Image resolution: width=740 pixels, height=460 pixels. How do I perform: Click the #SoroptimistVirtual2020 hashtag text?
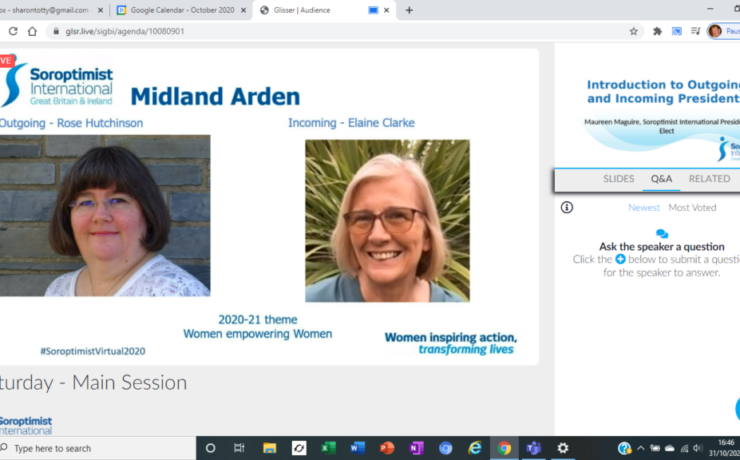[x=92, y=351]
